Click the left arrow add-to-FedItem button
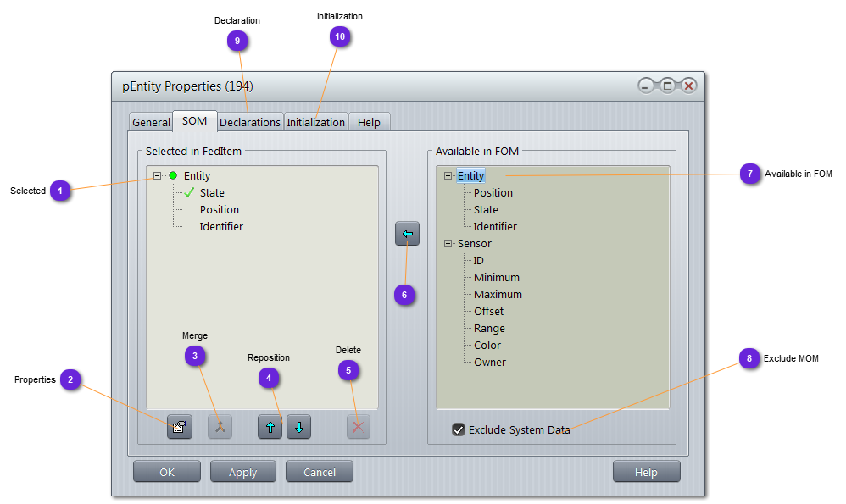Screen dimensions: 846x504 pyautogui.click(x=407, y=234)
